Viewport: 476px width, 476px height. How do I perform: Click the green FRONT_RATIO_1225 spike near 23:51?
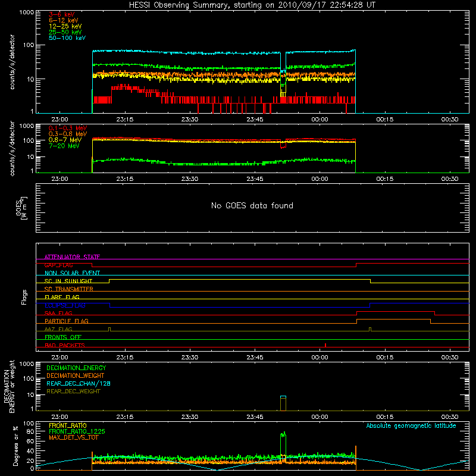283,443
